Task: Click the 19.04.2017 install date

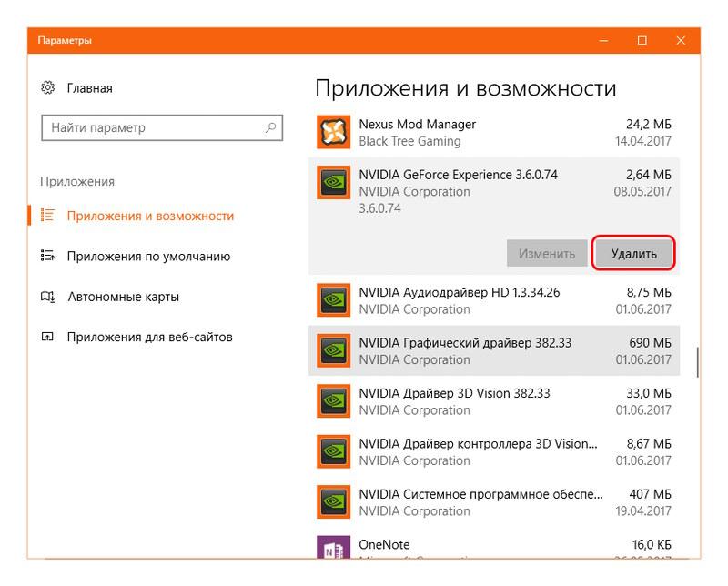Action: pyautogui.click(x=643, y=510)
